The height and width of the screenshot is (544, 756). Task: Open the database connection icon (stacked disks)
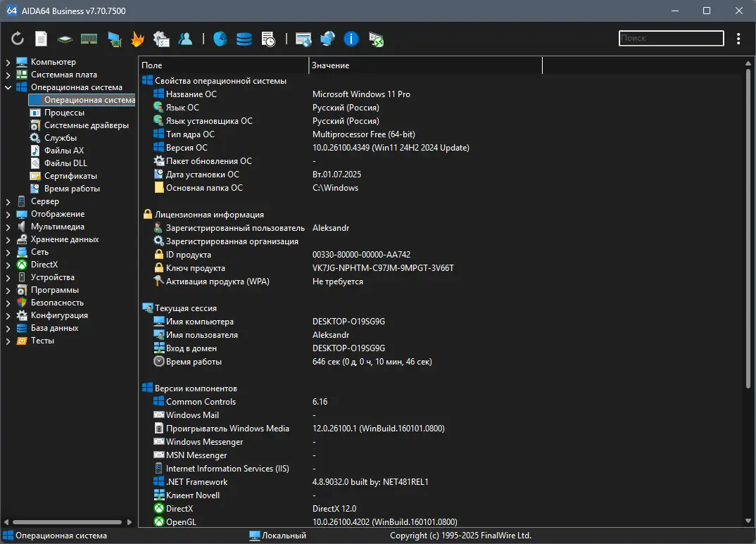point(244,39)
